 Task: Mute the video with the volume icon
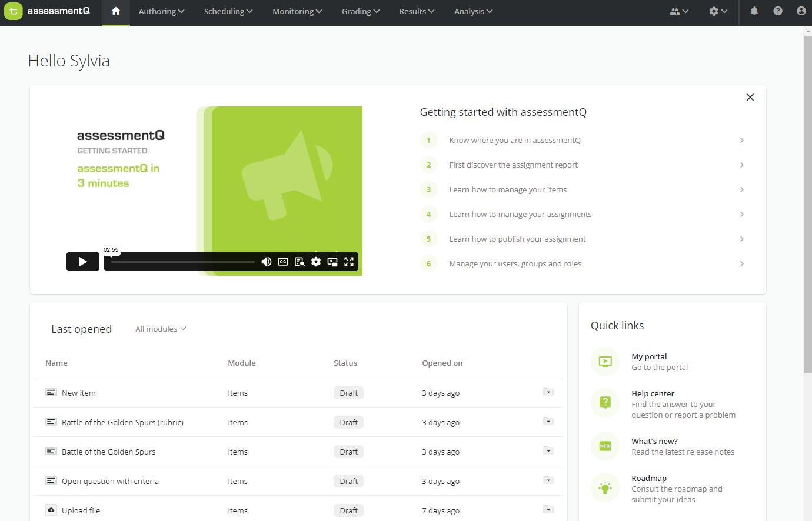pos(267,262)
